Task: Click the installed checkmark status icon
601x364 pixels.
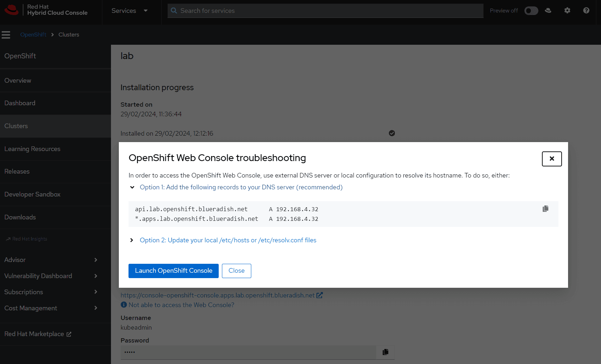Action: pos(392,133)
